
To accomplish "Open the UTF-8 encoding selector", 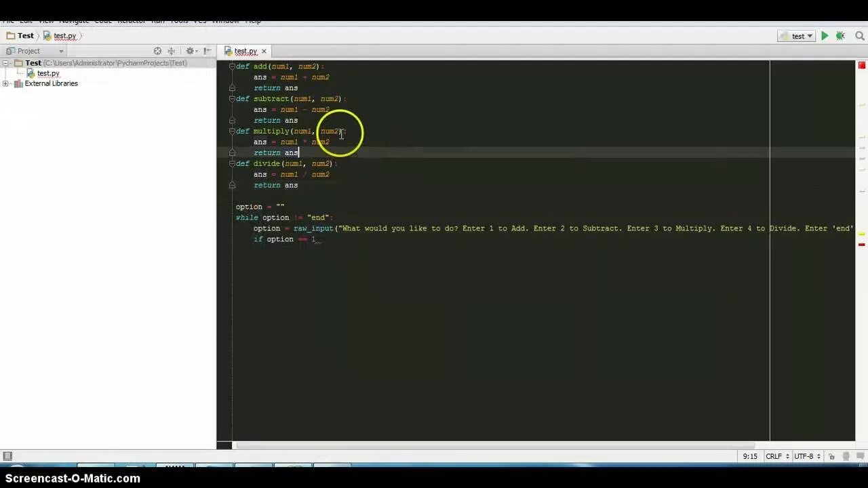I will pyautogui.click(x=806, y=457).
